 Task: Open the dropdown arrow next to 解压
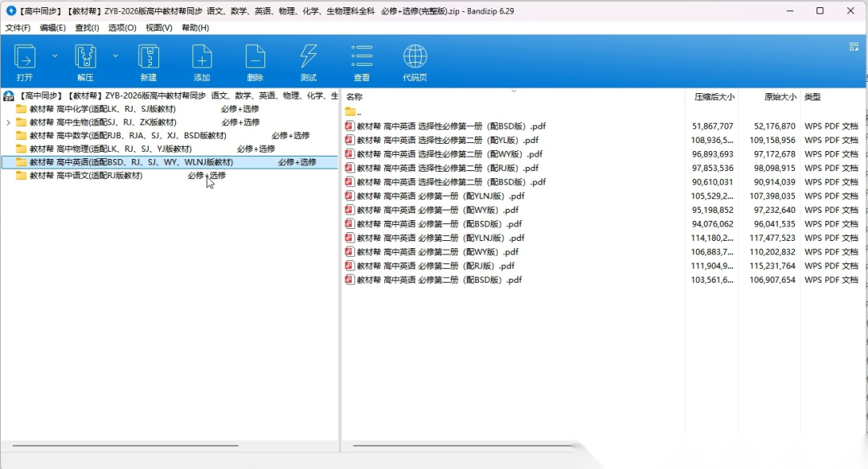115,56
